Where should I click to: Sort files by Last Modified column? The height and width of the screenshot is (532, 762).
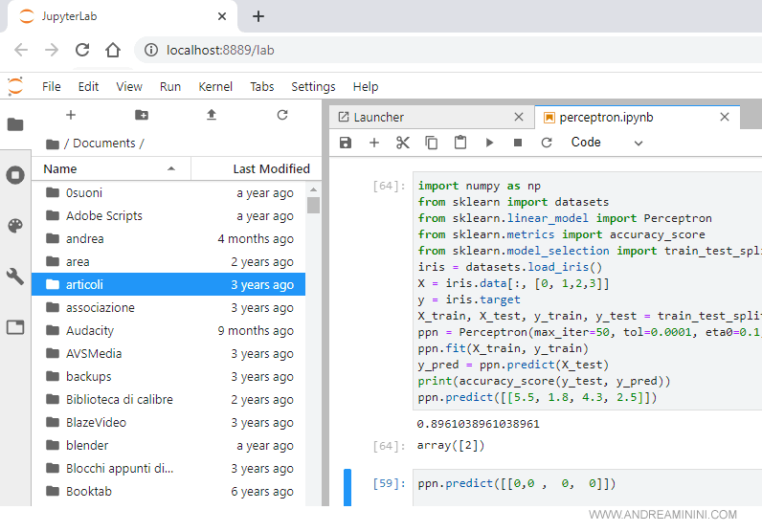pos(257,168)
